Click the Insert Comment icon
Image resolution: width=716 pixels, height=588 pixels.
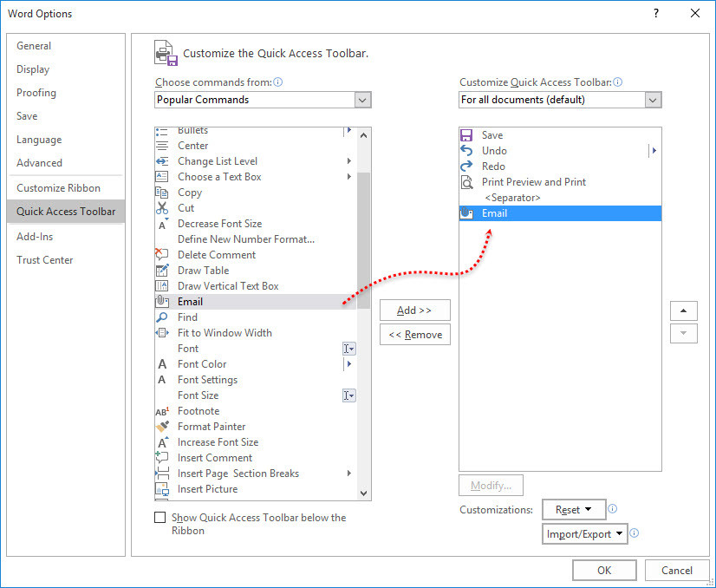point(161,457)
